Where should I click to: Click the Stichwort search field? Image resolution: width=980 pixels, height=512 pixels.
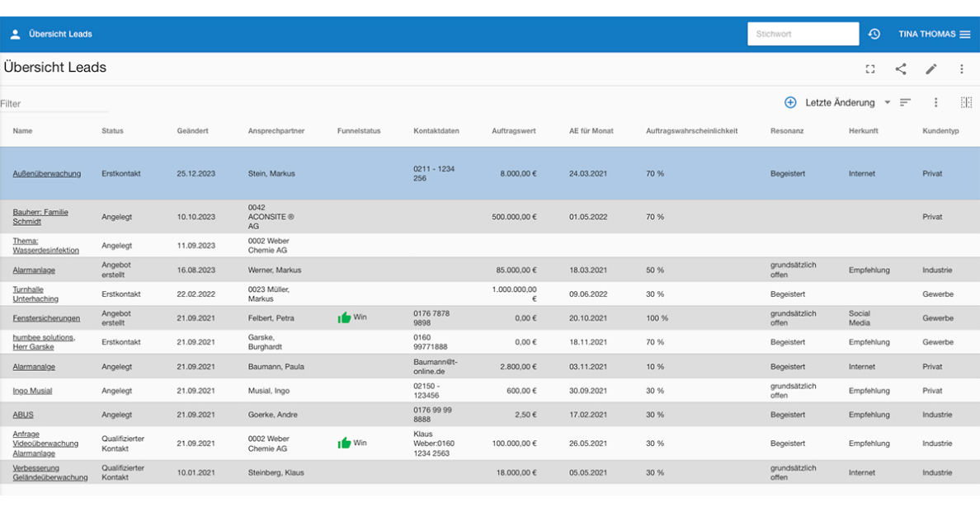click(803, 34)
